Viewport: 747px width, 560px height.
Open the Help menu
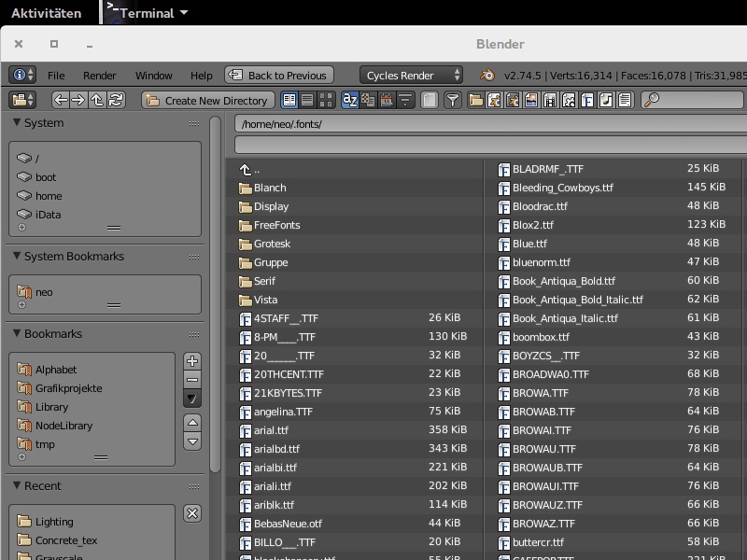coord(201,76)
